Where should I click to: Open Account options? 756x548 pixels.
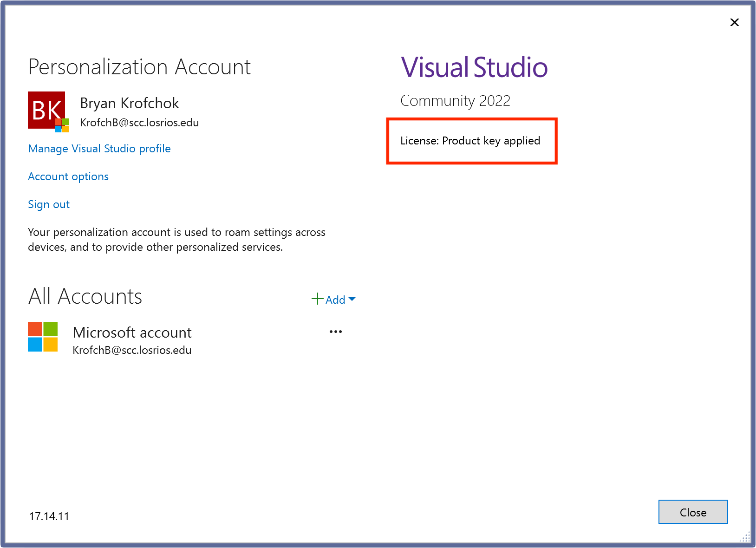(68, 176)
